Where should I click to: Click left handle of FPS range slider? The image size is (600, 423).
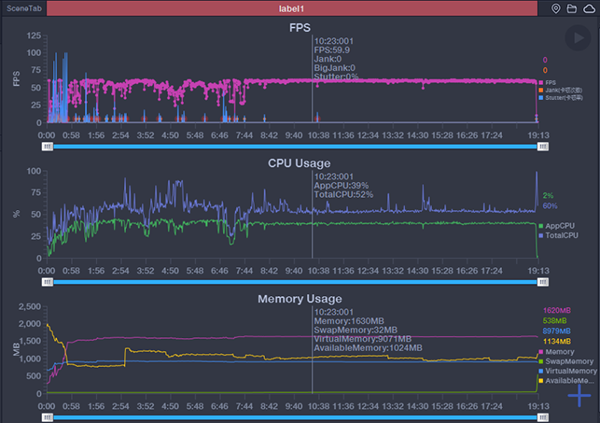point(47,146)
